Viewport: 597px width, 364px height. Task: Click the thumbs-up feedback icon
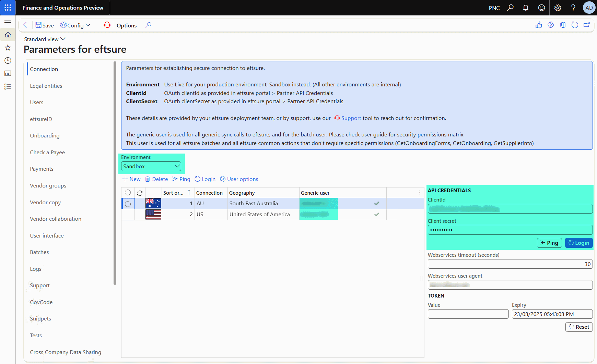tap(539, 25)
